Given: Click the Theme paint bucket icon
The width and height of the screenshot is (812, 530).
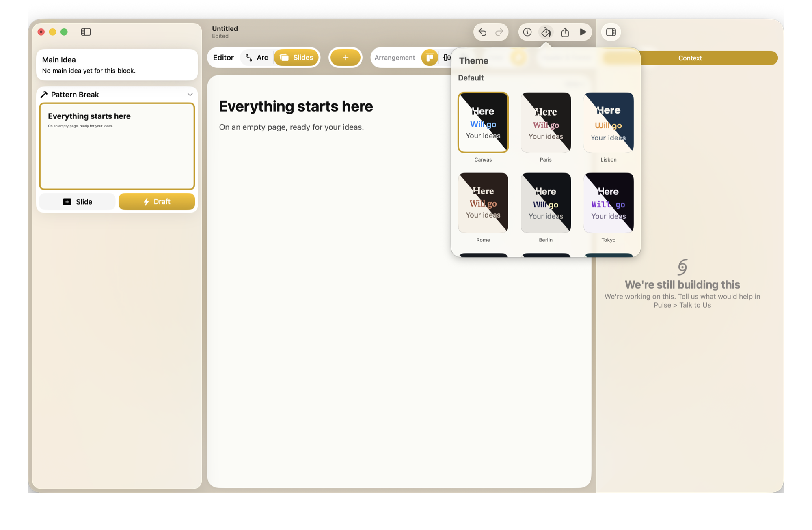Looking at the screenshot, I should point(546,32).
